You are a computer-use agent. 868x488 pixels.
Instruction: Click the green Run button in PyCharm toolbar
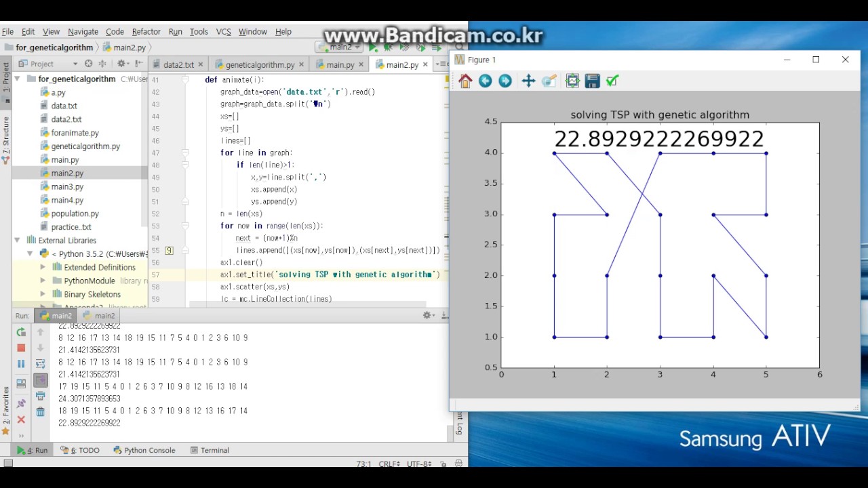(372, 47)
